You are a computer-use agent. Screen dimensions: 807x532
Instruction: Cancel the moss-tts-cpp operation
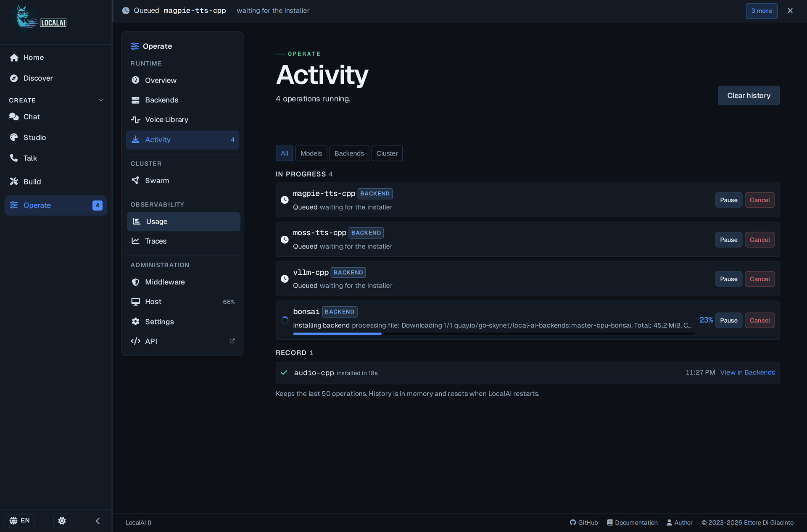[x=760, y=240]
